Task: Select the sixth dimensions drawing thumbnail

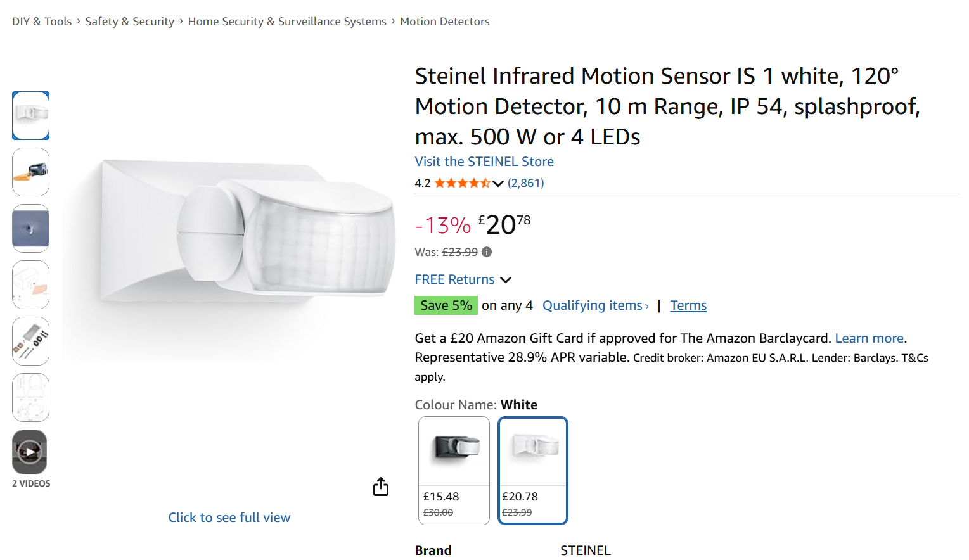Action: (30, 397)
